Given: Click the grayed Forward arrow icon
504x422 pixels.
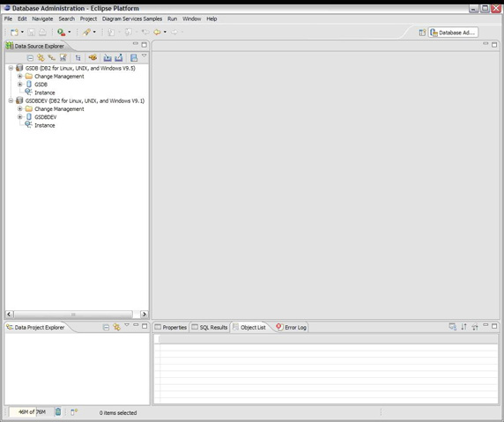Looking at the screenshot, I should pos(174,32).
